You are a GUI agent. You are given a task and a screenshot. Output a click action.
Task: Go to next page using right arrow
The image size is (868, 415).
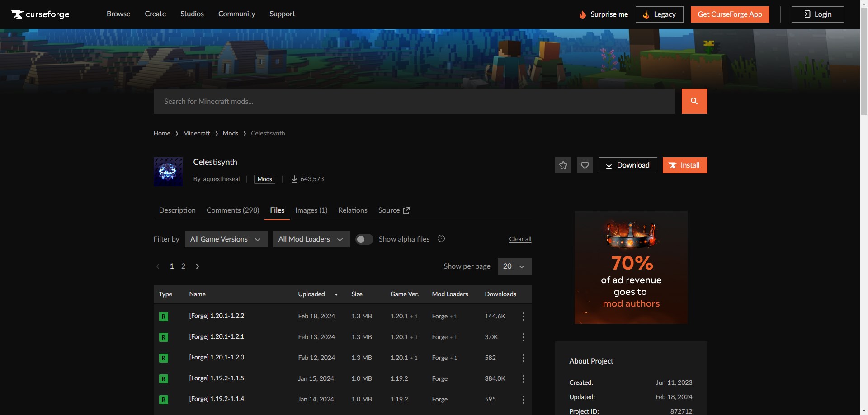click(x=197, y=266)
